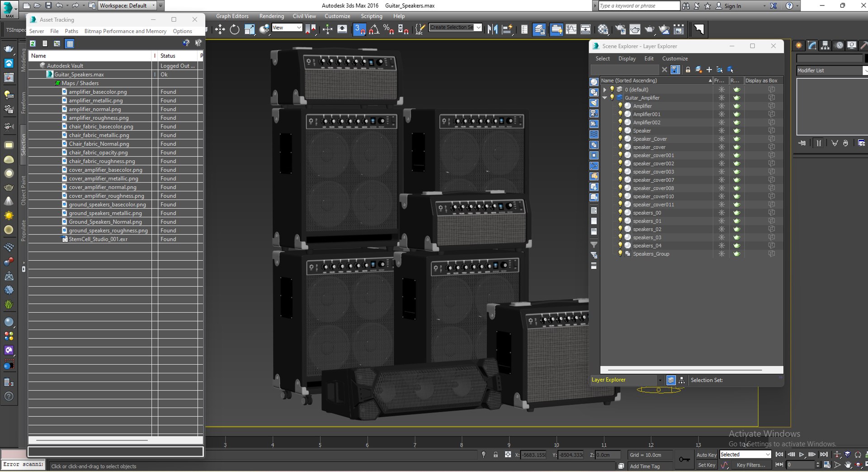Image resolution: width=868 pixels, height=472 pixels.
Task: Expand the 0 (default) layer
Action: (x=605, y=90)
